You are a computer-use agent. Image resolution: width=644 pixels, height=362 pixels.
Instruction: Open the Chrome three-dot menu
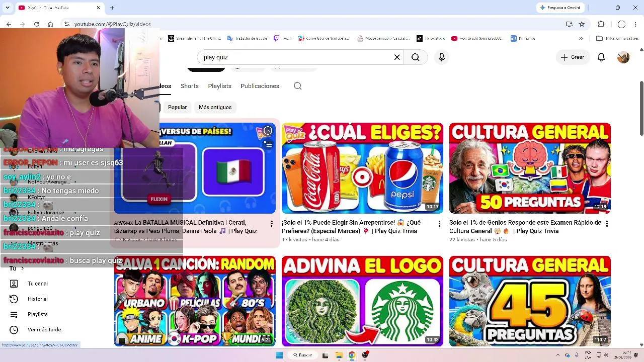click(x=635, y=24)
